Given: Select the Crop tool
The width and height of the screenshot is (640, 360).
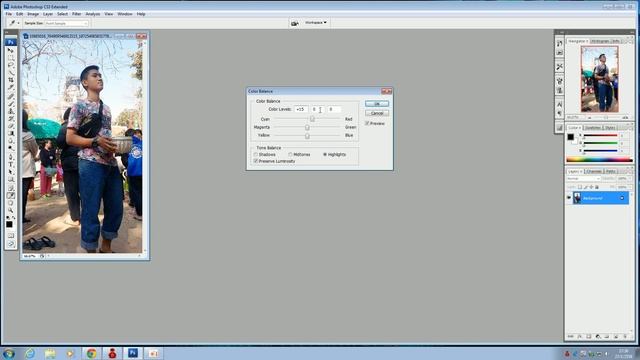Looking at the screenshot, I should pyautogui.click(x=11, y=79).
